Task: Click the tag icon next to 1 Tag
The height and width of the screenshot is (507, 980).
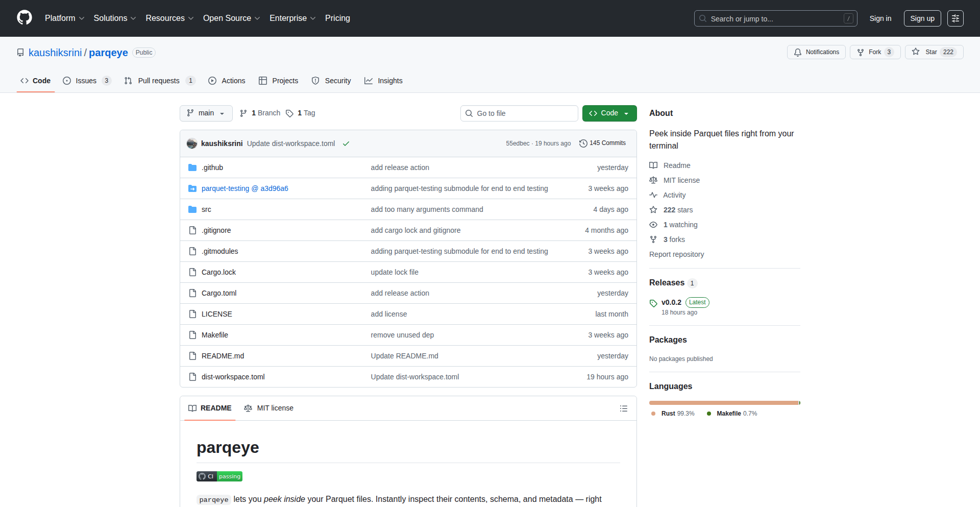Action: [289, 113]
